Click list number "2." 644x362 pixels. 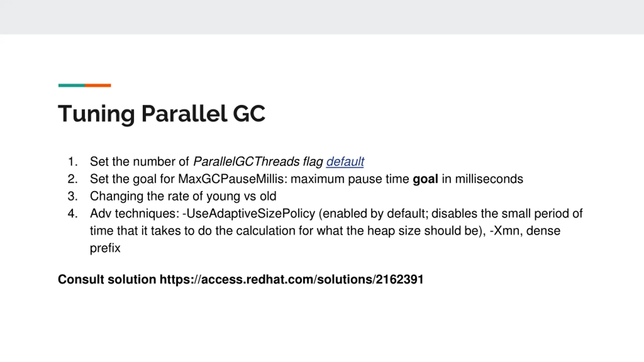[x=73, y=179]
